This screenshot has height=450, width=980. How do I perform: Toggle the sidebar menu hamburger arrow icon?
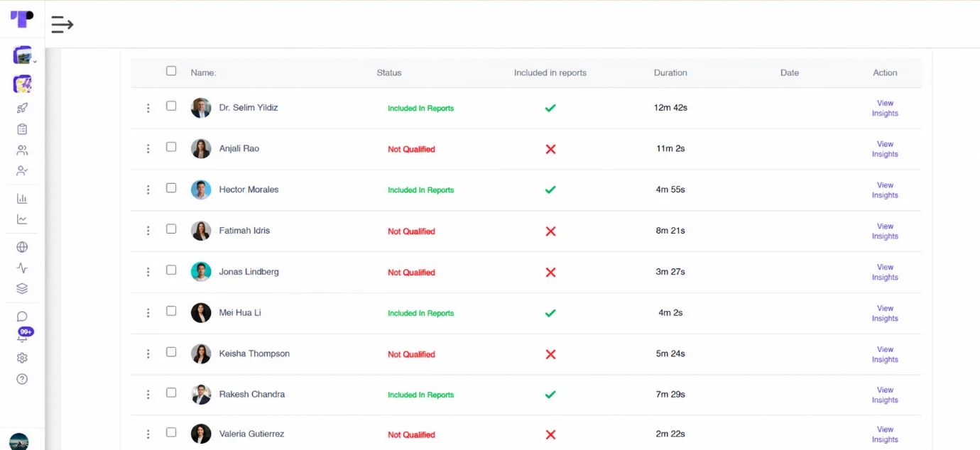point(62,24)
